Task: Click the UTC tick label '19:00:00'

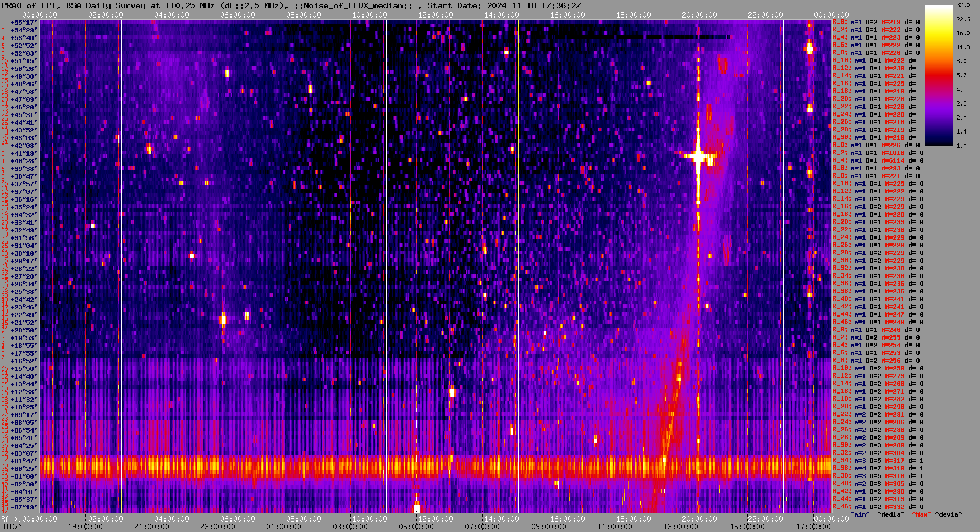Action: pos(86,527)
